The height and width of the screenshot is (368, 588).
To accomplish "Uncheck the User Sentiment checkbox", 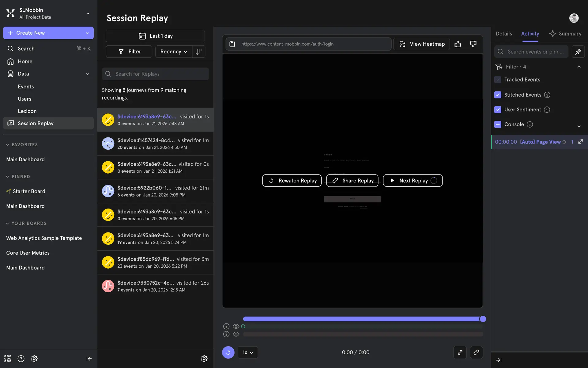I will click(x=498, y=109).
